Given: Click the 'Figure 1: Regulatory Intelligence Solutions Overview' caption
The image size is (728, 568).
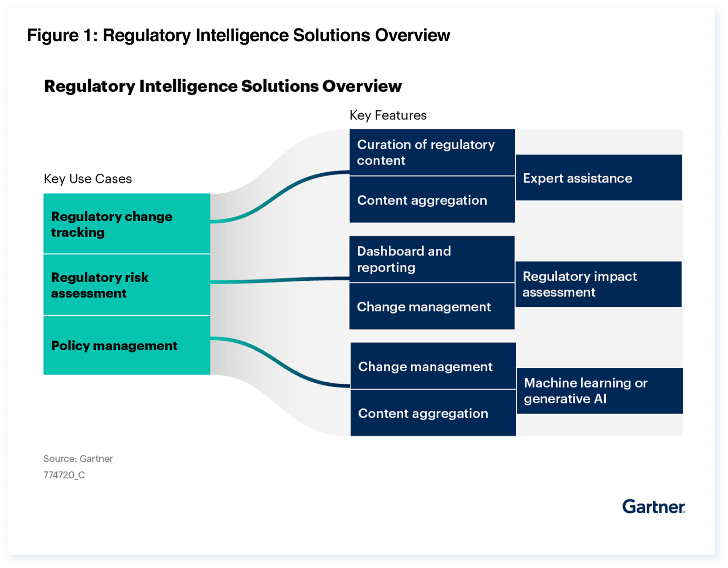Looking at the screenshot, I should [x=238, y=36].
